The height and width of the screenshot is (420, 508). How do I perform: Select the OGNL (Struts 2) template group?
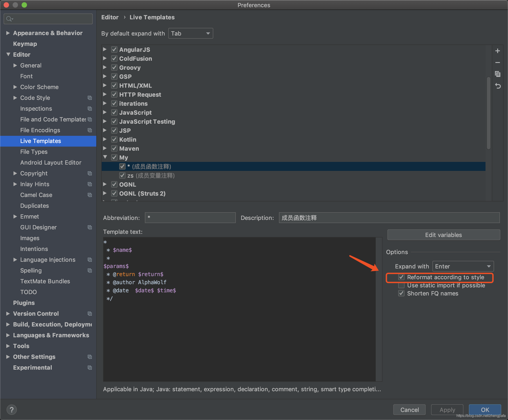point(142,193)
